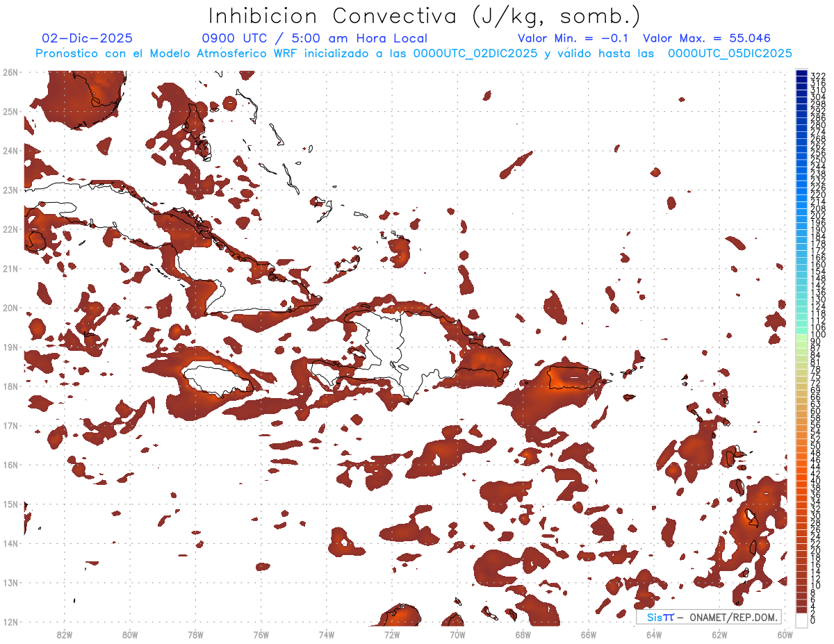
Task: Select the "12N" latitude label
Action: [10, 622]
